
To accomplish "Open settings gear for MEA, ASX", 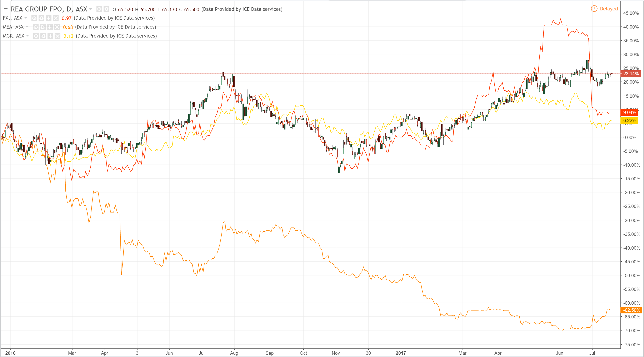I will click(43, 27).
